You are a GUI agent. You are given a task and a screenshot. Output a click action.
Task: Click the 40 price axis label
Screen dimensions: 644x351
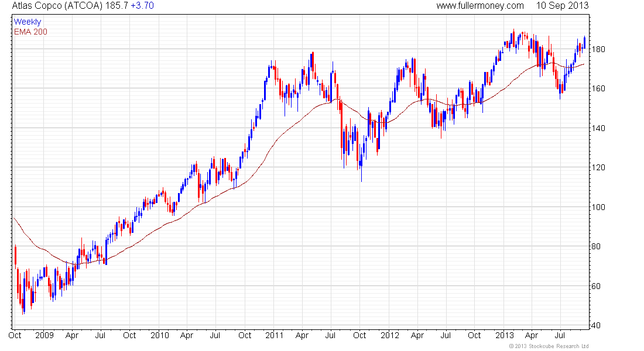coord(596,325)
